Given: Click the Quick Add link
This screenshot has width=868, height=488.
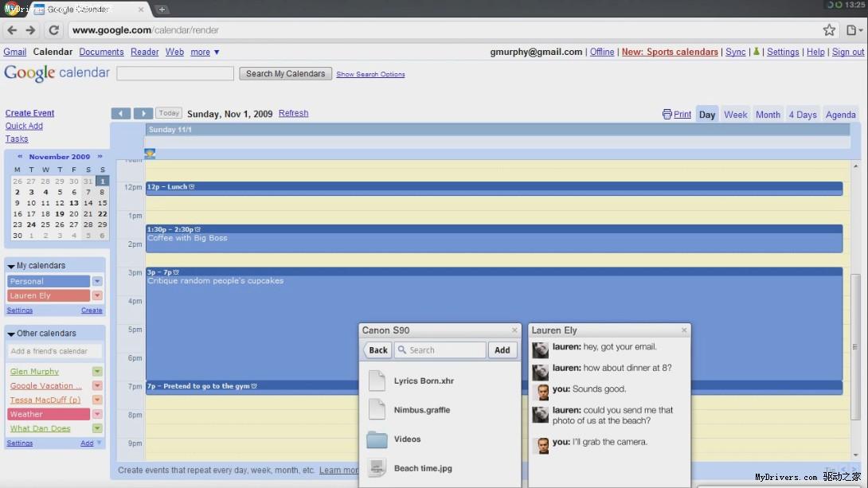Looking at the screenshot, I should (24, 126).
